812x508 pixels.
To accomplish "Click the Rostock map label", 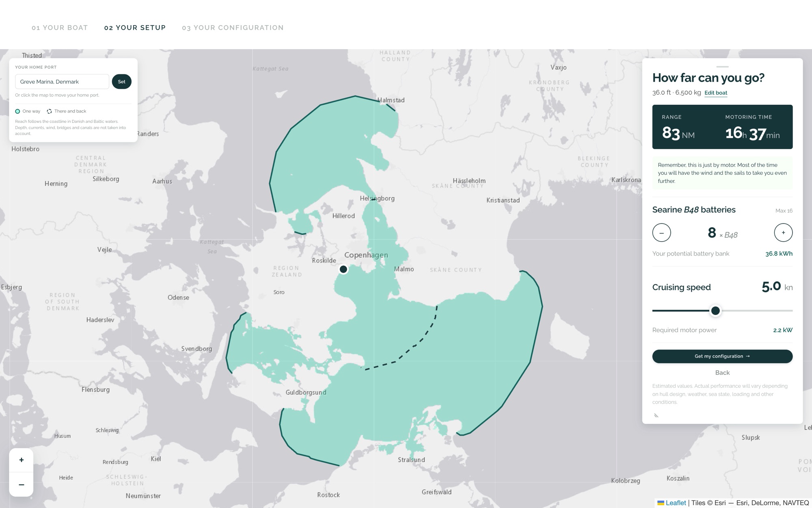I will pos(328,495).
